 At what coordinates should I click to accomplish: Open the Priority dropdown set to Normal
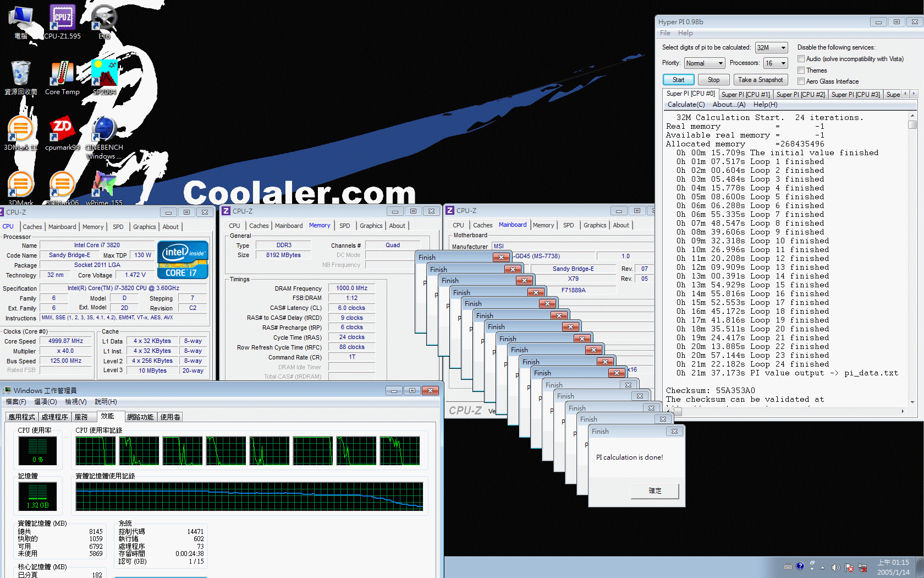[705, 63]
